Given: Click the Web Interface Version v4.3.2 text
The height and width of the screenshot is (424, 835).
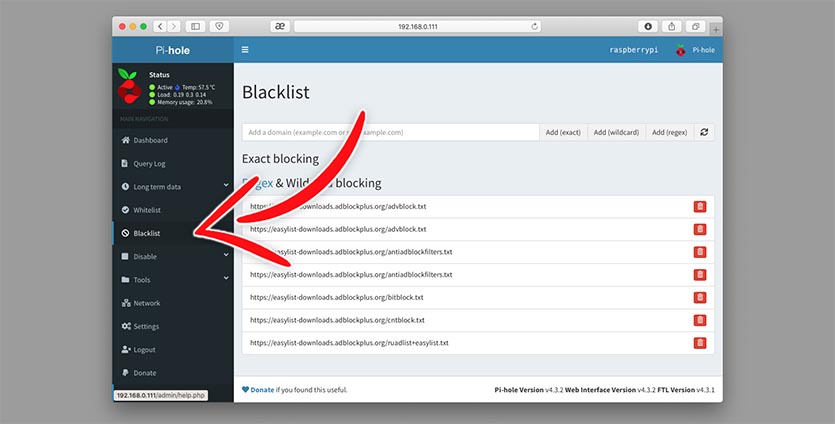Looking at the screenshot, I should pyautogui.click(x=610, y=390).
